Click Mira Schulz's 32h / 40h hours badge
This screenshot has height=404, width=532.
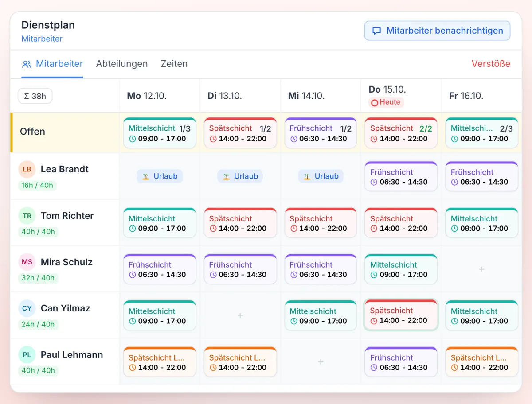tap(38, 278)
